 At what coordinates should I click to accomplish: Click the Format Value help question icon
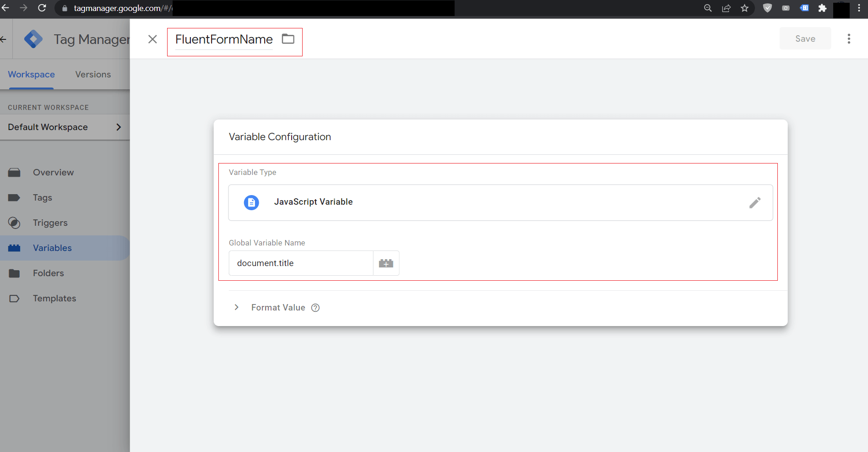pos(315,308)
